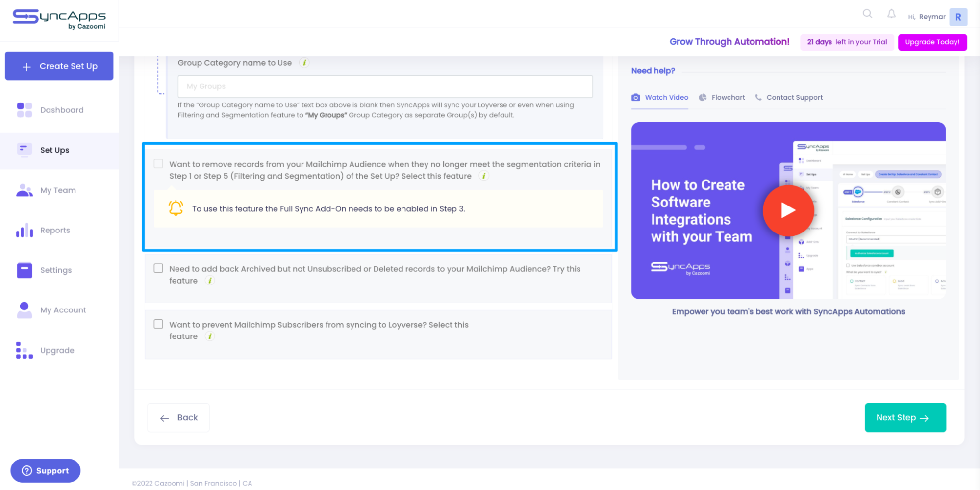Show info for remove records feature
Image resolution: width=980 pixels, height=490 pixels.
point(484,176)
